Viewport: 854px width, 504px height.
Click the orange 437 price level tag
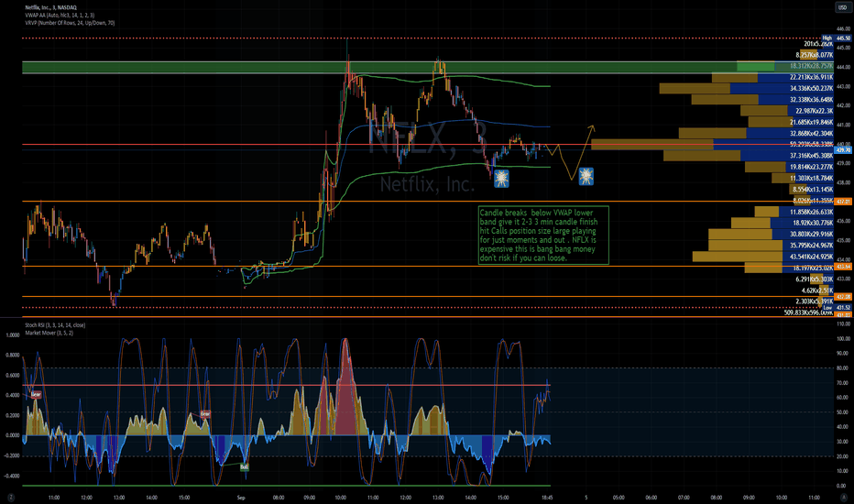click(x=843, y=202)
